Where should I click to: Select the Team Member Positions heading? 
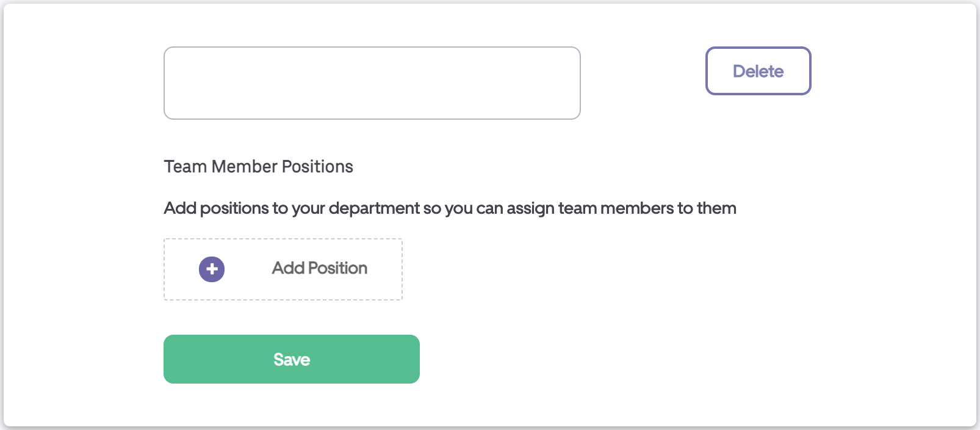click(x=258, y=167)
